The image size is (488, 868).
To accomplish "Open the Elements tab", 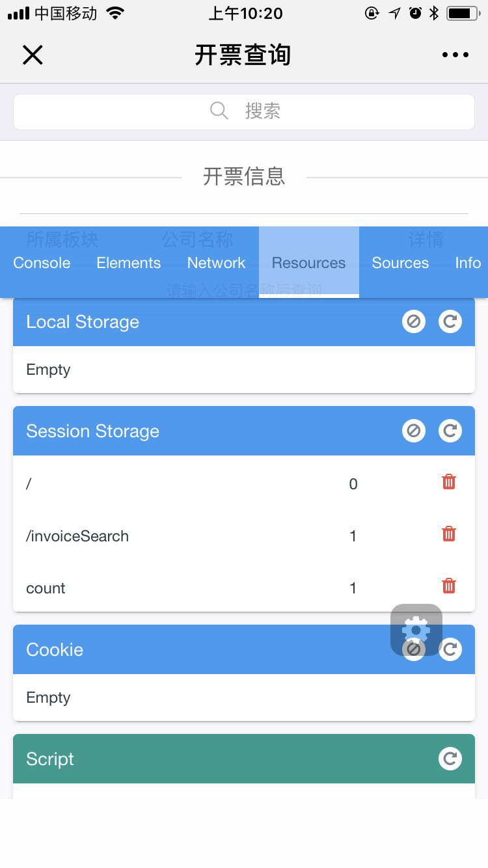I will pos(128,263).
